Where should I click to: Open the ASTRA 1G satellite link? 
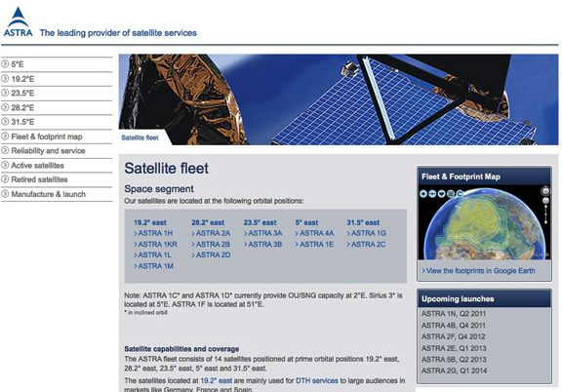(x=366, y=233)
